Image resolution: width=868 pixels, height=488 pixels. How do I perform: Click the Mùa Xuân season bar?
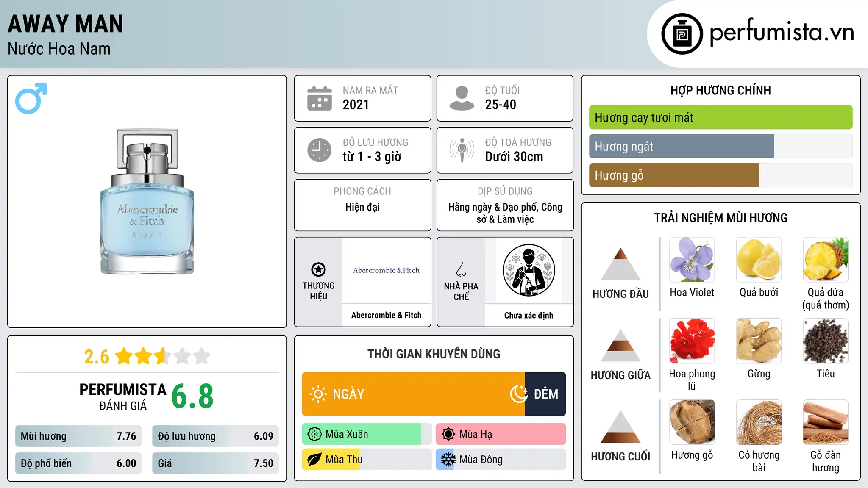click(367, 434)
